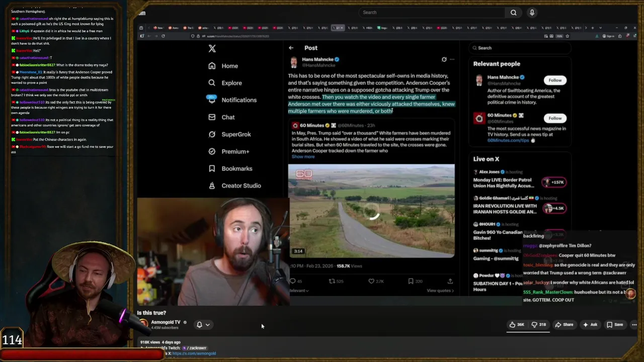Open Home in the X sidebar
The width and height of the screenshot is (644, 362).
coord(230,66)
